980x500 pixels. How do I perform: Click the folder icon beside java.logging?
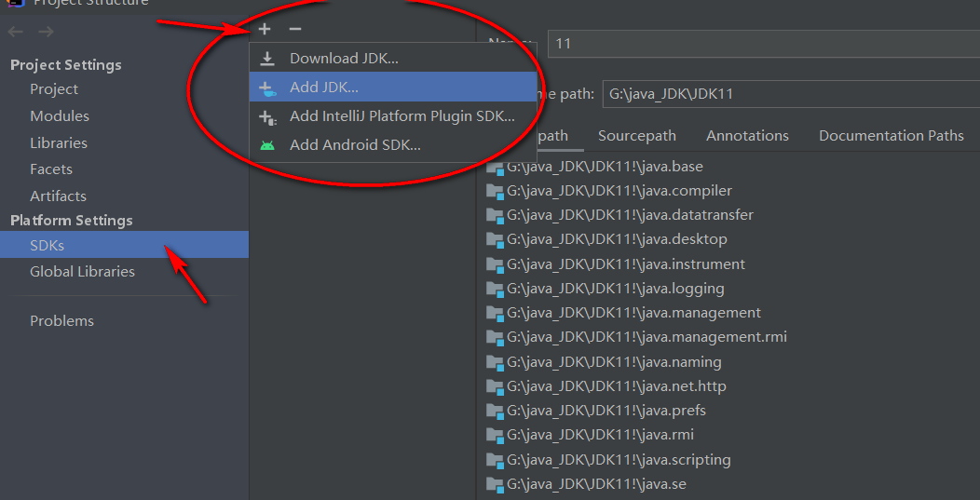(x=495, y=290)
